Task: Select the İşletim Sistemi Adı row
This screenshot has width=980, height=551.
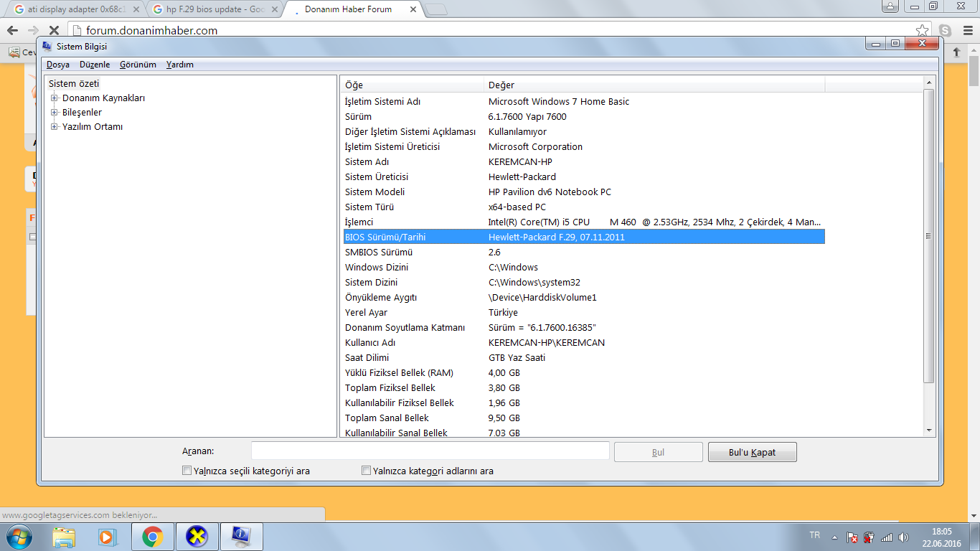Action: (x=584, y=102)
